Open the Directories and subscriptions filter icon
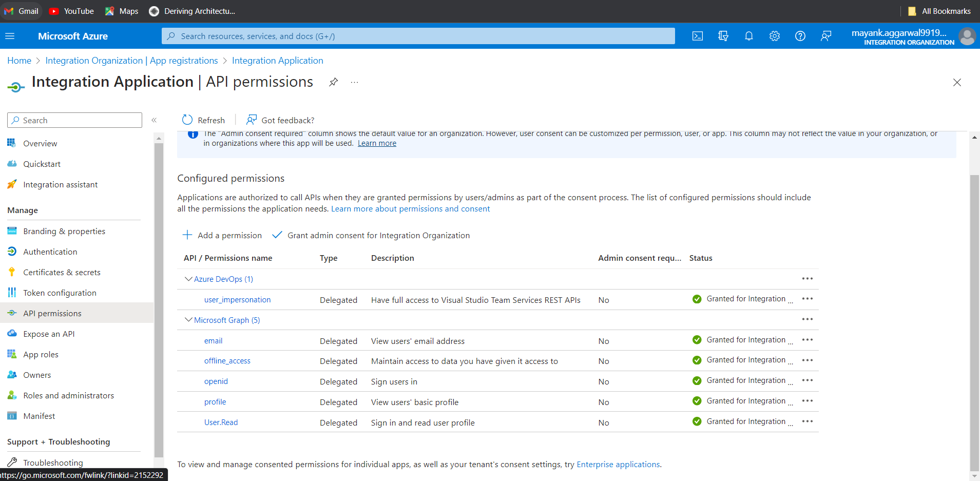The image size is (980, 481). pos(723,36)
